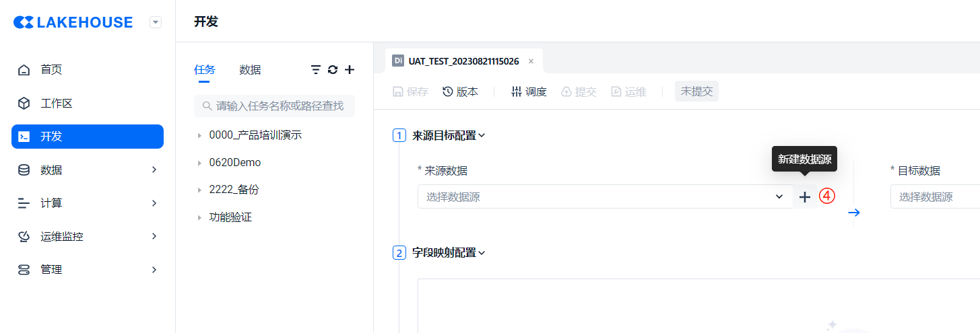The width and height of the screenshot is (980, 333).
Task: Click the plus icon to add new task
Action: pyautogui.click(x=350, y=70)
